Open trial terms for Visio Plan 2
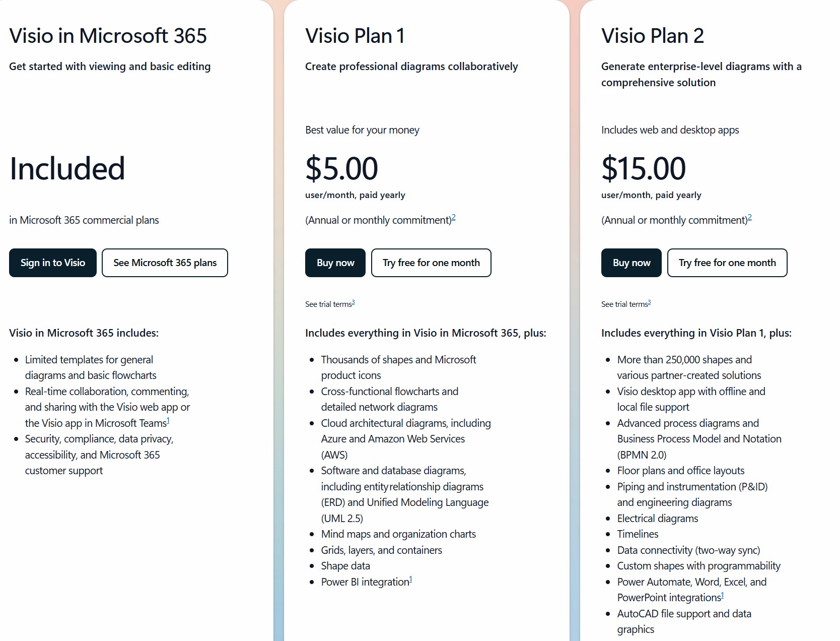Screen dimensions: 840x641 pos(625,303)
